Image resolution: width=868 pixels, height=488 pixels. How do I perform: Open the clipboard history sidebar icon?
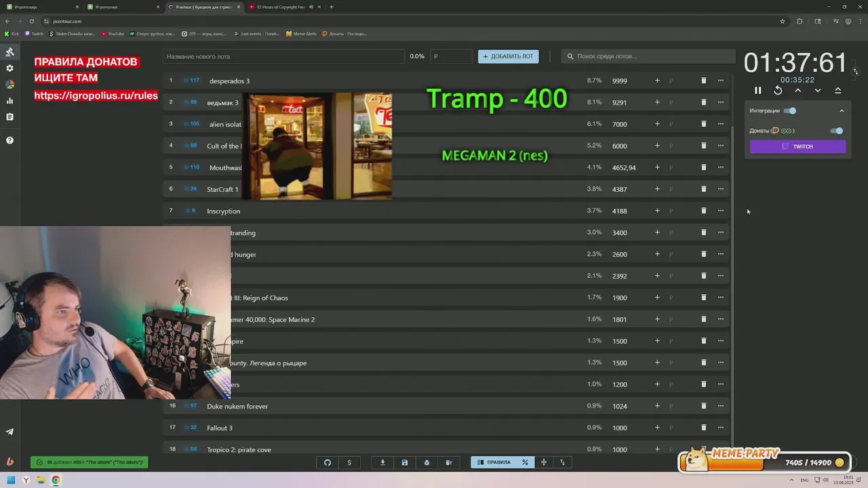click(9, 117)
